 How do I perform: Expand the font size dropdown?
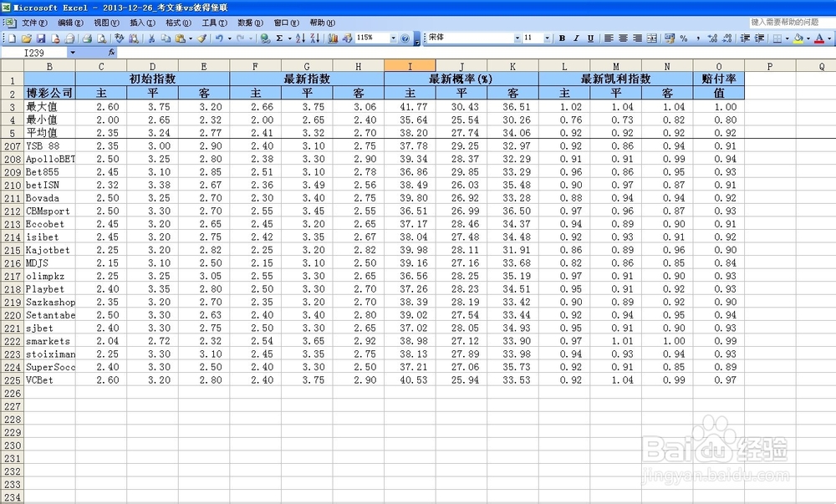pyautogui.click(x=547, y=38)
